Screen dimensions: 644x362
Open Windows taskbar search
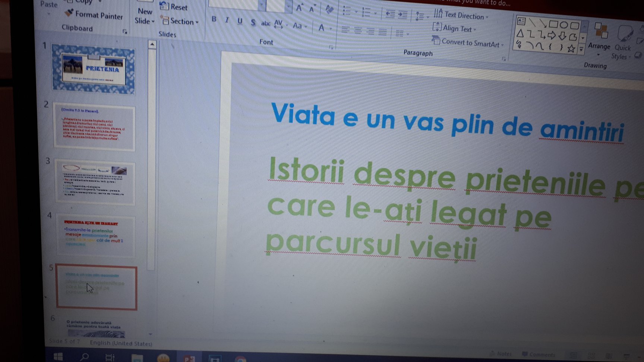(85, 357)
